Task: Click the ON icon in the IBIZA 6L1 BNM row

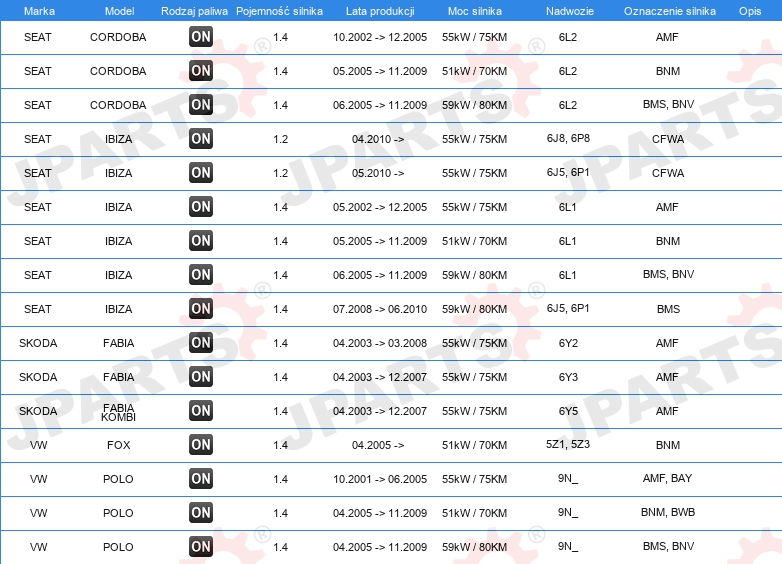Action: tap(201, 240)
